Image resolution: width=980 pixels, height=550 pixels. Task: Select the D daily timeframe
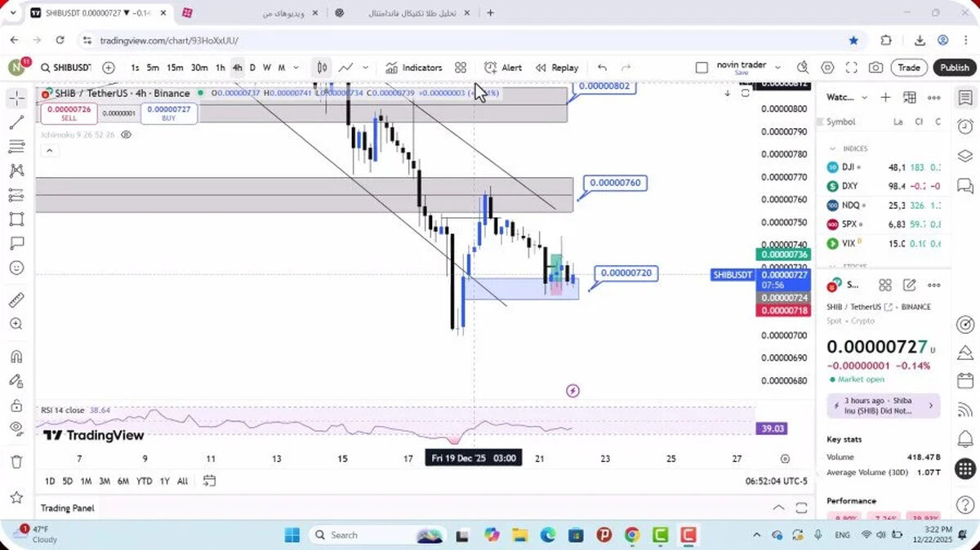pyautogui.click(x=252, y=68)
